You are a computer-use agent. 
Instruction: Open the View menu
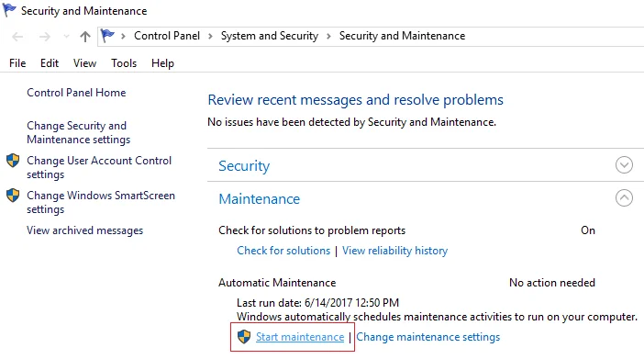pos(84,63)
